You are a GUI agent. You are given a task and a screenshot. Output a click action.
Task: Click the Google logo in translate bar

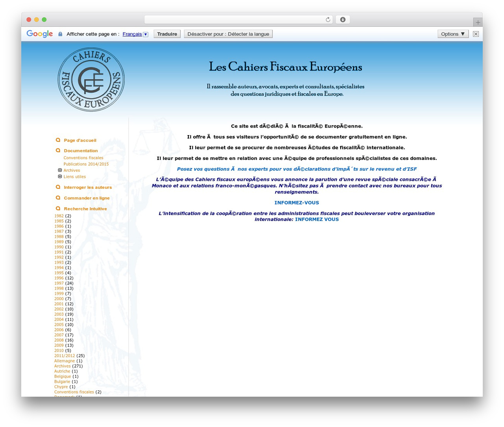pyautogui.click(x=39, y=34)
